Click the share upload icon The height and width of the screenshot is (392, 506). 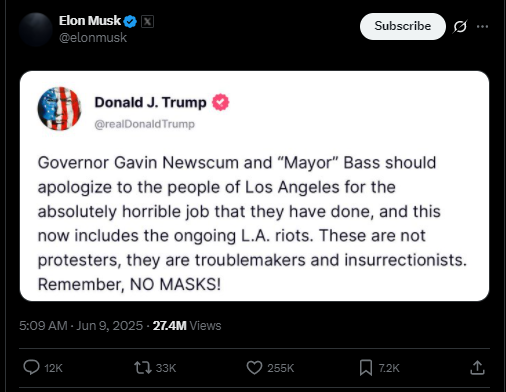[477, 367]
